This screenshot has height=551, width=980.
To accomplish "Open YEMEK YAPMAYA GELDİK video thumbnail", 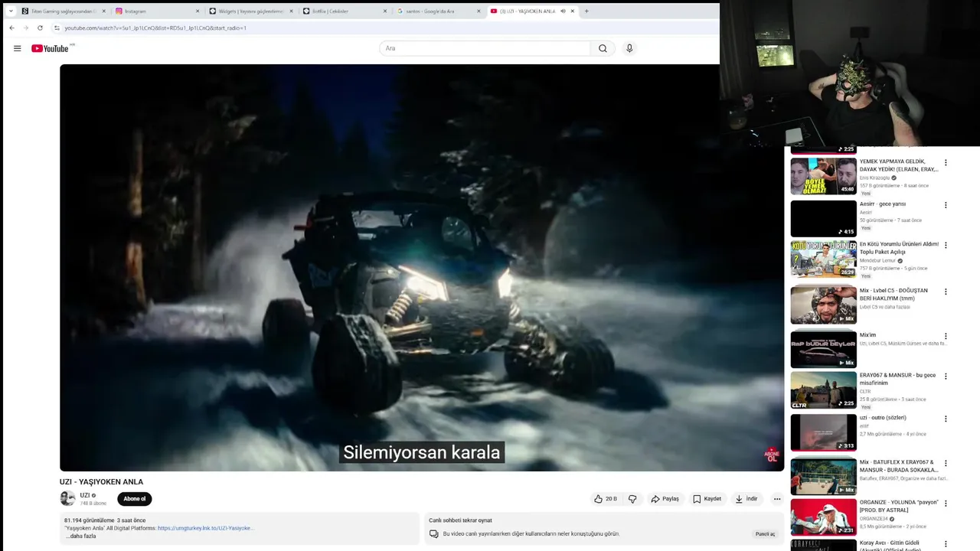I will pyautogui.click(x=824, y=176).
